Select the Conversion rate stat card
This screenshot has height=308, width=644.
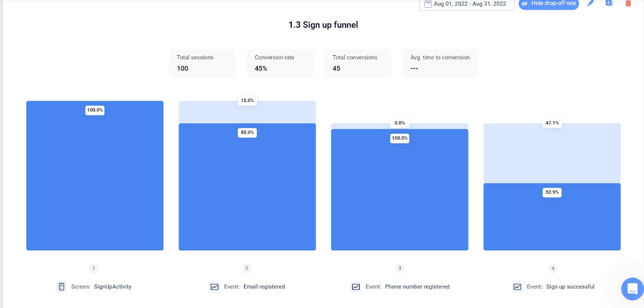pyautogui.click(x=280, y=63)
